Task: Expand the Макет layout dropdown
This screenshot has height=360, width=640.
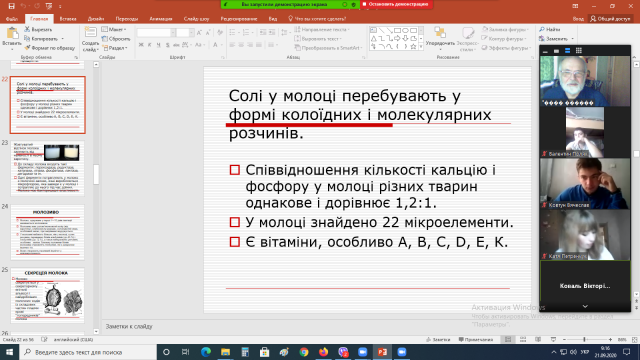Action: tap(114, 29)
